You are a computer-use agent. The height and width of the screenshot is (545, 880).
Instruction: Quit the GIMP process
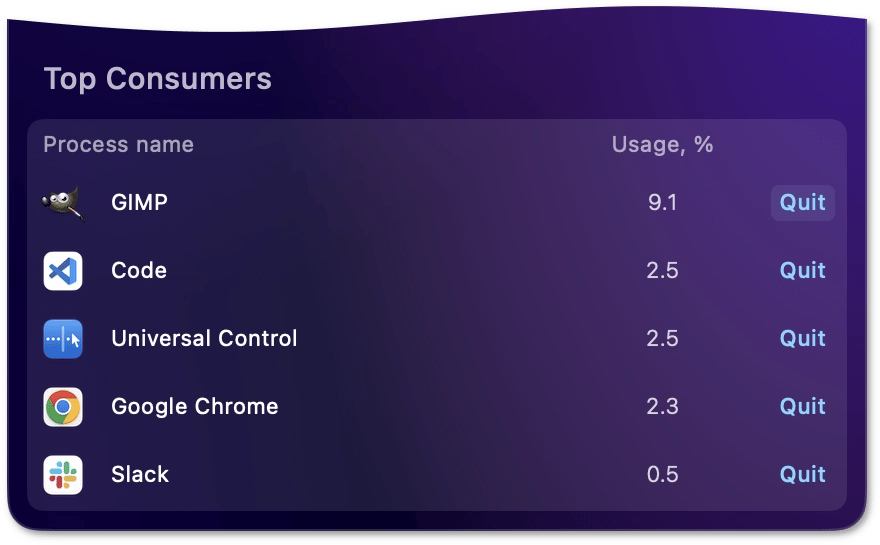[x=803, y=203]
